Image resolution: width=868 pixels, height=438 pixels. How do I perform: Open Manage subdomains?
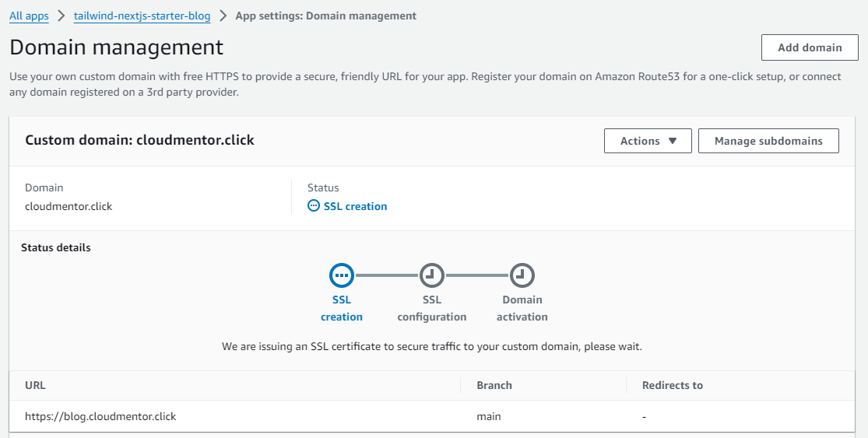tap(768, 141)
